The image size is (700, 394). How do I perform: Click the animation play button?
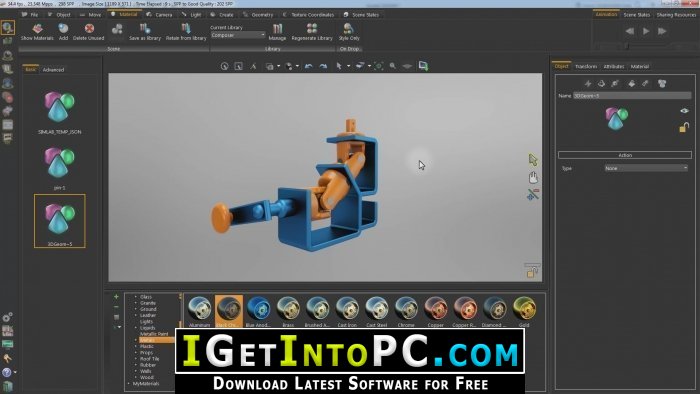point(646,31)
